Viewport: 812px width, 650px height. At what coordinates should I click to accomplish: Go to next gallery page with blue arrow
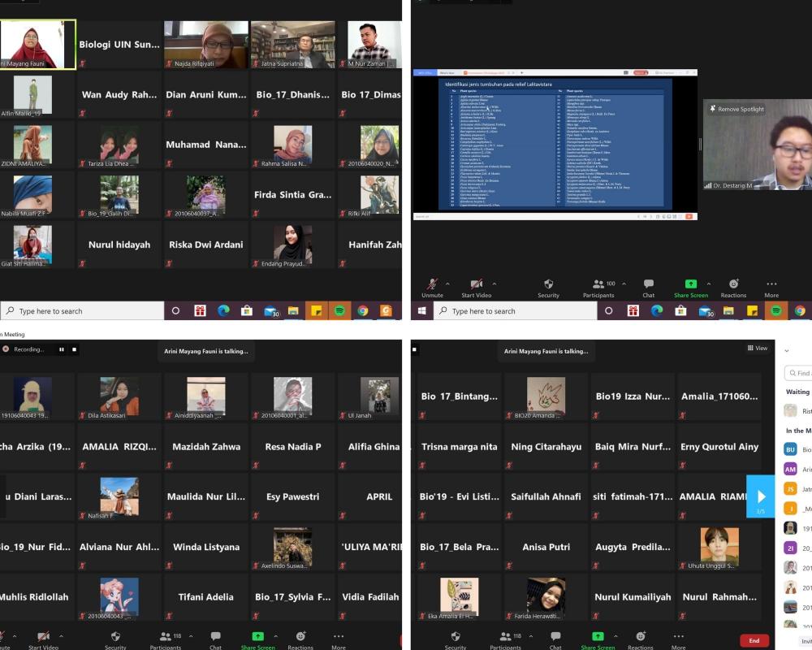point(761,496)
